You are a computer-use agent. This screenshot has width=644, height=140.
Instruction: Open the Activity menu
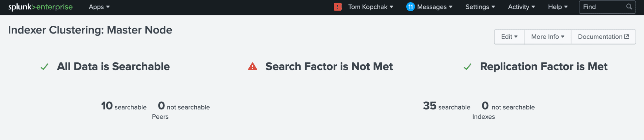(521, 7)
